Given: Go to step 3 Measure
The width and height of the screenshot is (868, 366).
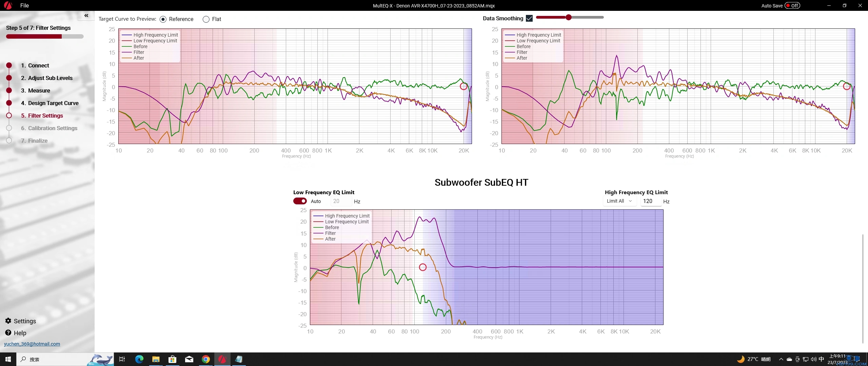Looking at the screenshot, I should pos(39,90).
